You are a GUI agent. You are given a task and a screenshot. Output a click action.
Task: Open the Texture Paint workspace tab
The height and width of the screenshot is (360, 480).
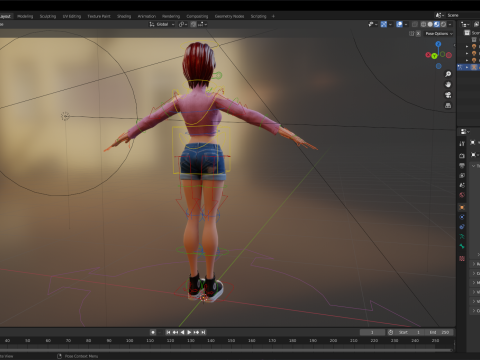(99, 16)
